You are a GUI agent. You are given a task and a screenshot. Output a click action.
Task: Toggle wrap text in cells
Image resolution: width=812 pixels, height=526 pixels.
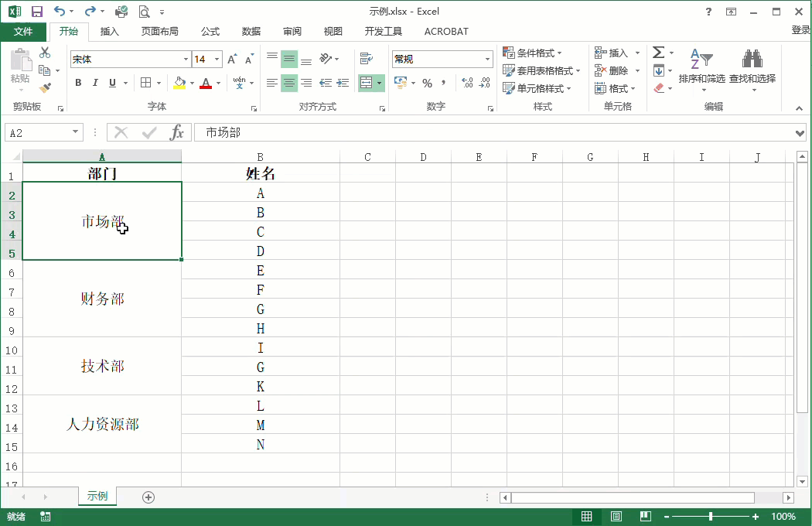367,59
